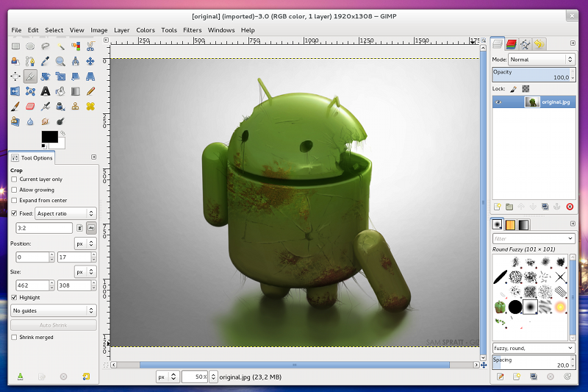Select the Flip tool

click(15, 91)
